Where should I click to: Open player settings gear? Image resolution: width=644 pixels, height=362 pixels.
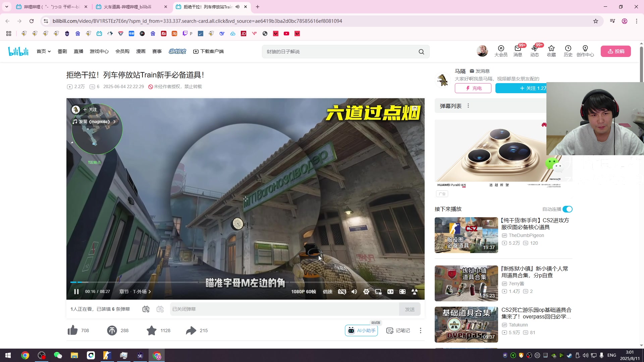tap(366, 292)
